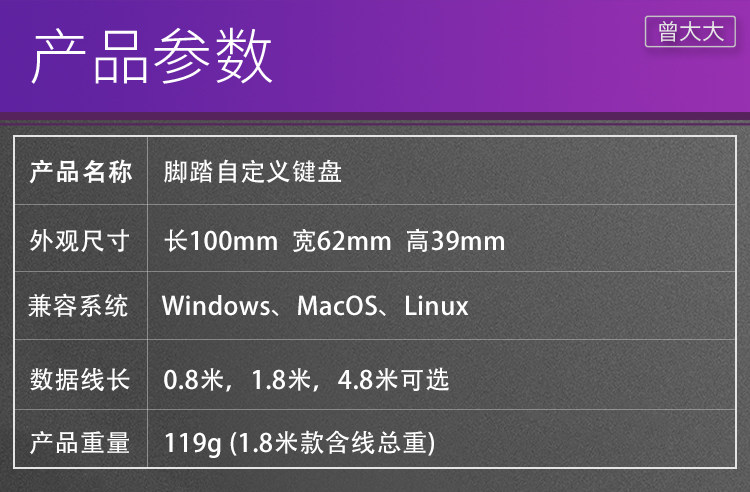The width and height of the screenshot is (750, 492).
Task: Select the 产品名称 label cell
Action: [80, 172]
